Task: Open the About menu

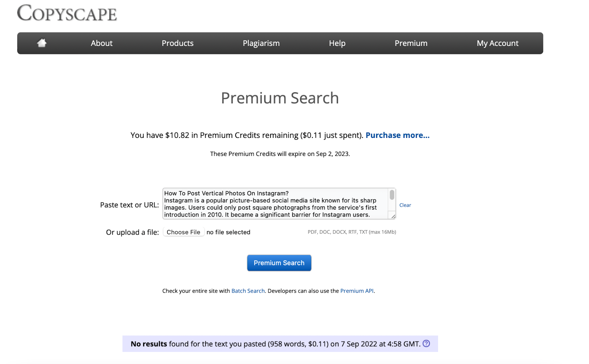Action: tap(102, 43)
